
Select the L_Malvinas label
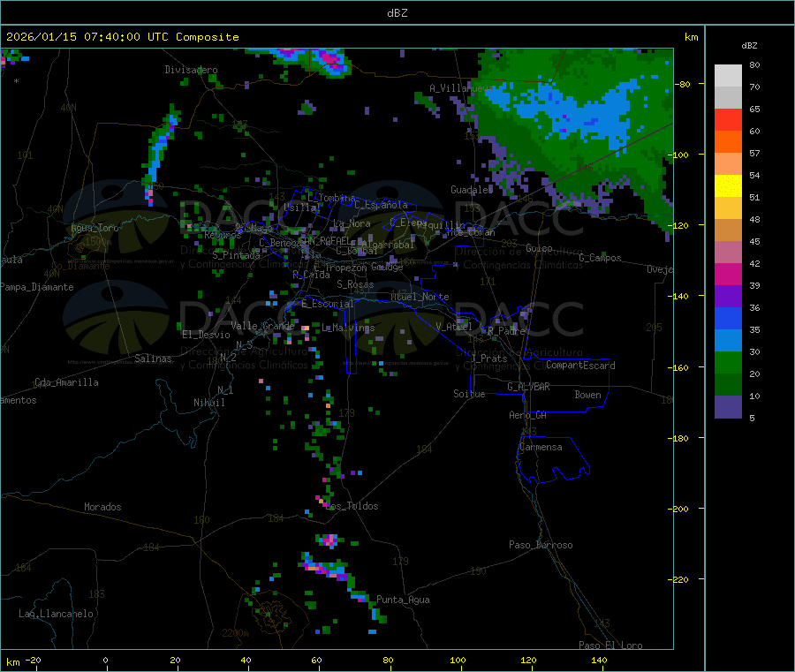click(x=348, y=328)
